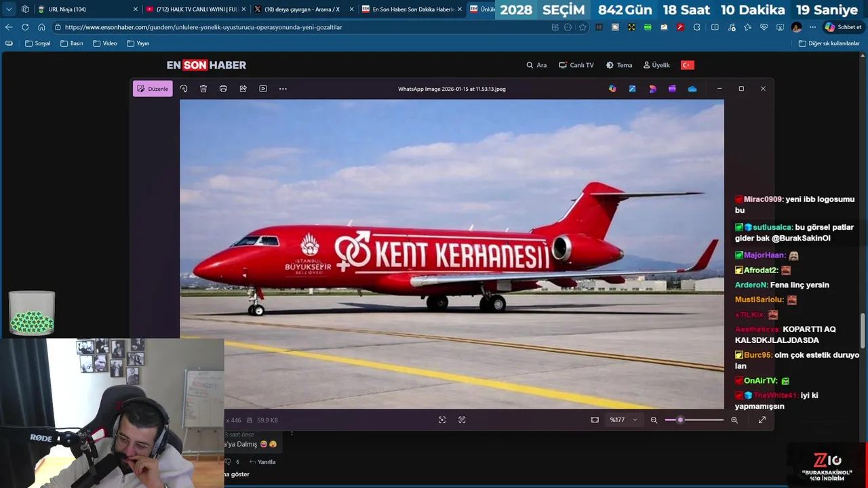Screen dimensions: 868x488
Task: Delete the image with the trash icon
Action: 203,89
